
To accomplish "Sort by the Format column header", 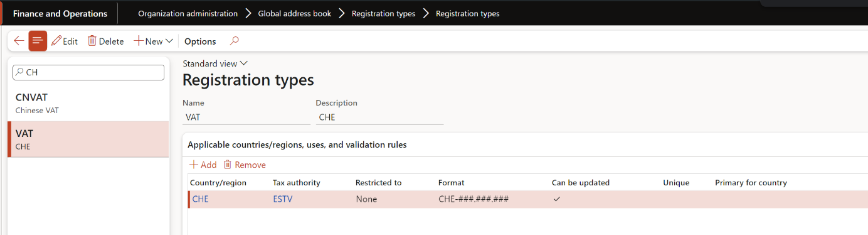I will click(452, 182).
